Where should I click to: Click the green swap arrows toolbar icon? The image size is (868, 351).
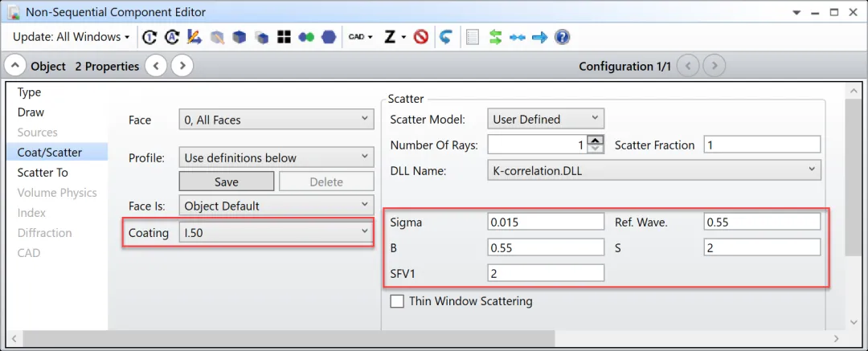coord(495,37)
